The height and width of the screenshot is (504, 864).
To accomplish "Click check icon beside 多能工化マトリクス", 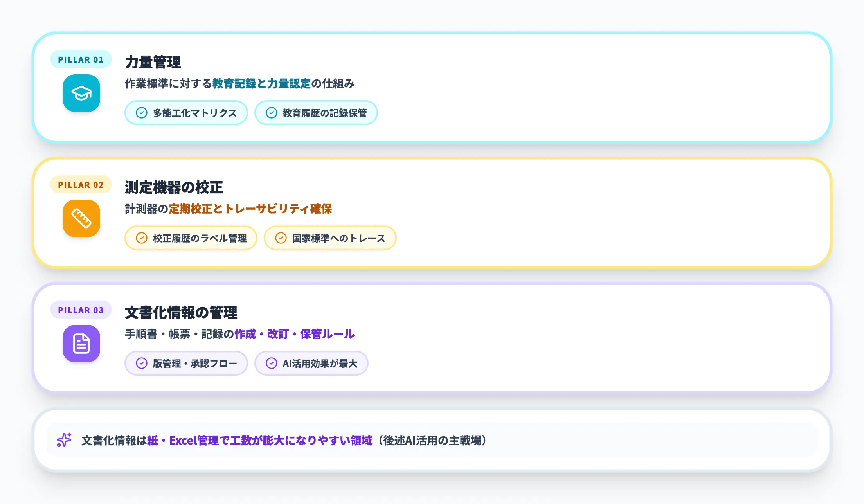I will (x=141, y=113).
